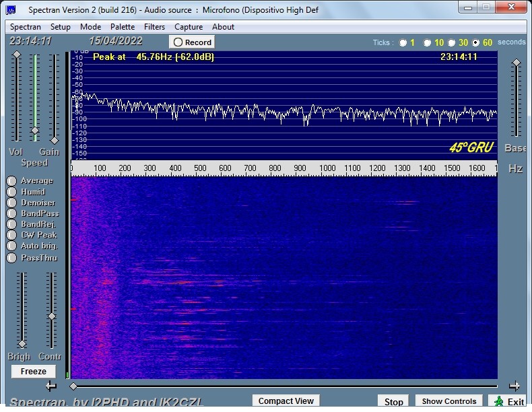Open the Palette menu
This screenshot has height=412, width=532.
click(122, 27)
